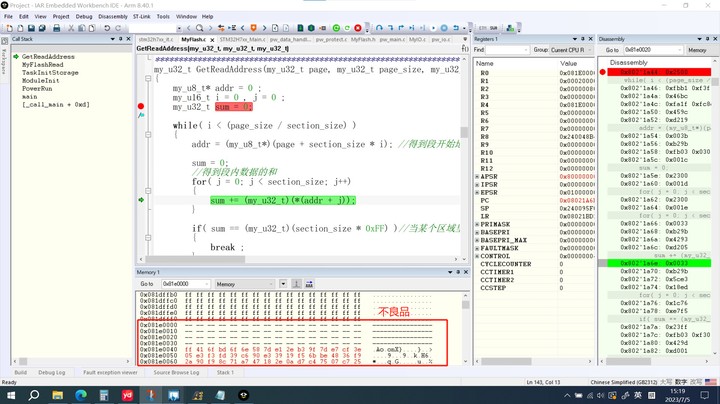Click the Print toolbar icon
This screenshot has height=404, width=720.
click(56, 28)
